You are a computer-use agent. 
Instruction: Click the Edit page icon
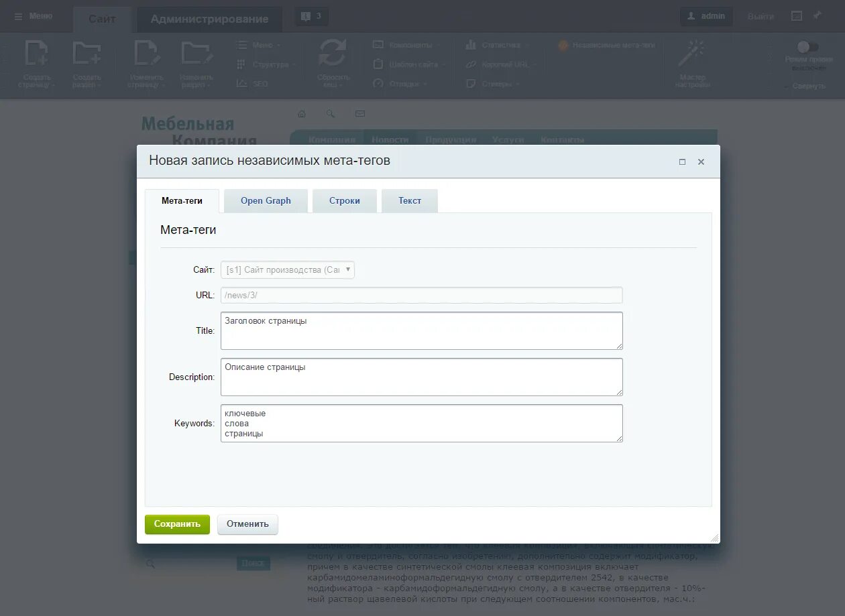pos(146,54)
